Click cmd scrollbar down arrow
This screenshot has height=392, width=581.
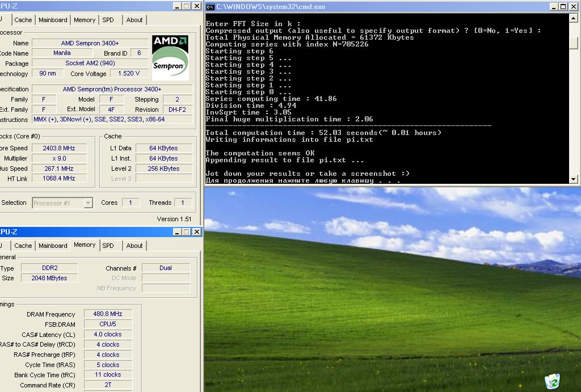point(574,179)
